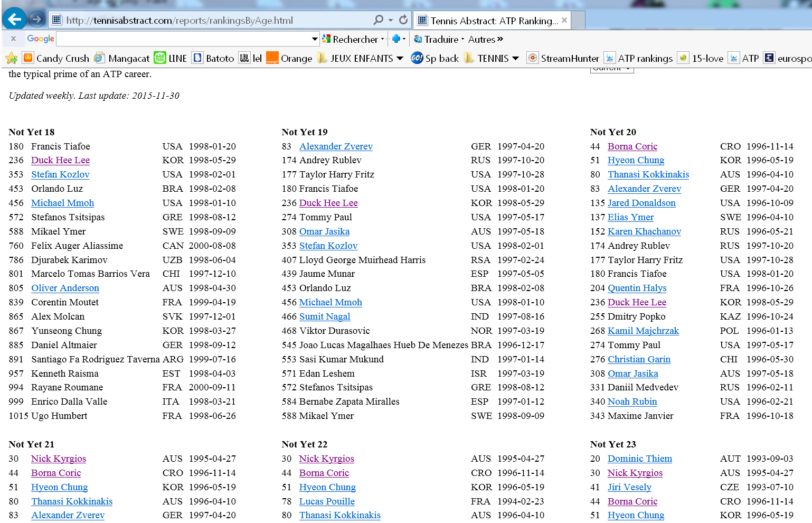Screen dimensions: 812x523
Task: Show more Google toolbar options via Autres
Action: (485, 39)
